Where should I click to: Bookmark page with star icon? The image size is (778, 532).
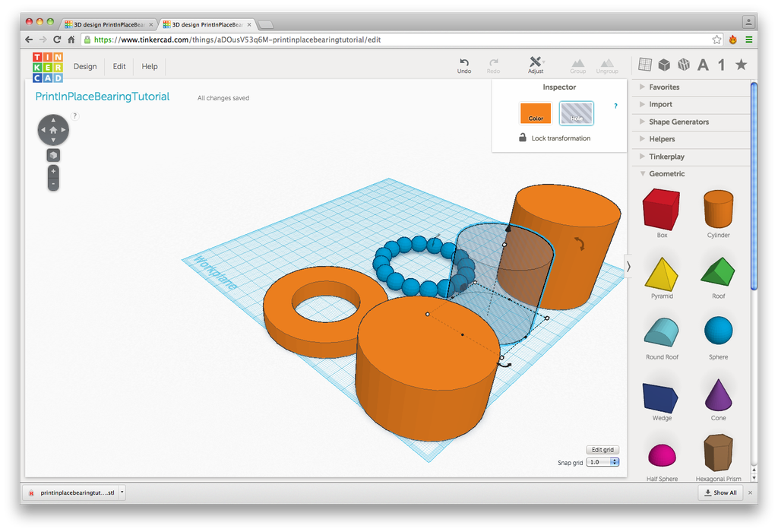pyautogui.click(x=716, y=40)
